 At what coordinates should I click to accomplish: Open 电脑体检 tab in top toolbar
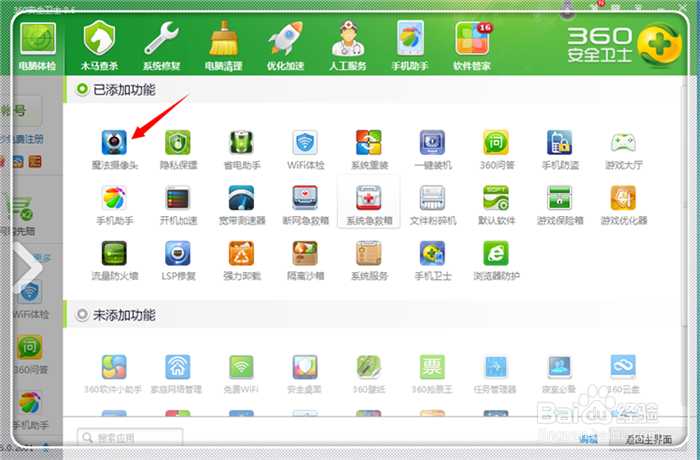point(38,46)
